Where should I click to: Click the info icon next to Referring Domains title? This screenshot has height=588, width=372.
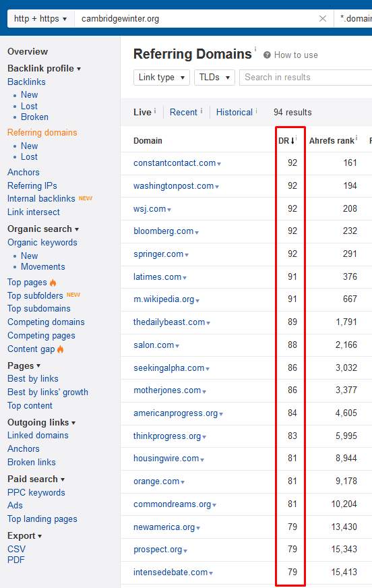tap(255, 49)
